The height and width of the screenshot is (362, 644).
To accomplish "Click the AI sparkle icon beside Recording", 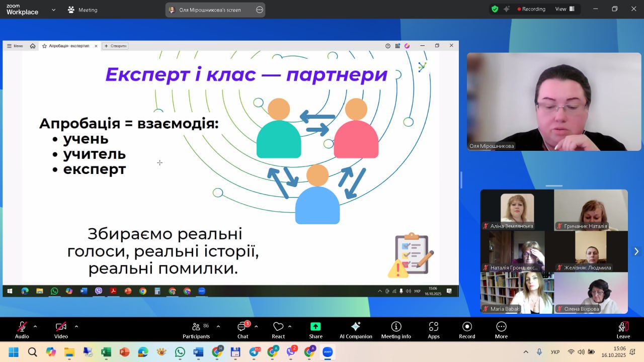I will pyautogui.click(x=506, y=9).
